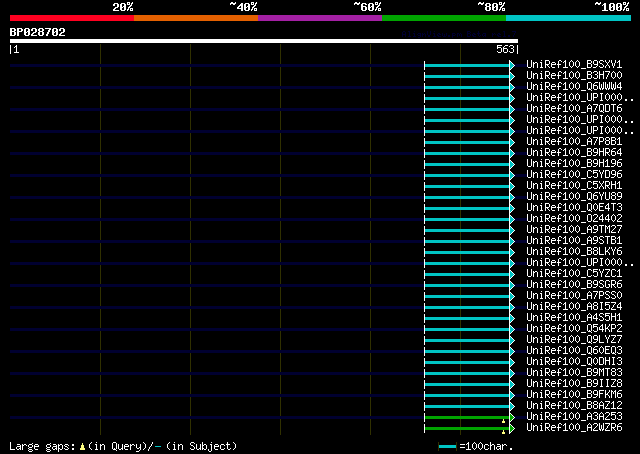
Task: Select the UniRef100_O24402 label
Action: 574,219
